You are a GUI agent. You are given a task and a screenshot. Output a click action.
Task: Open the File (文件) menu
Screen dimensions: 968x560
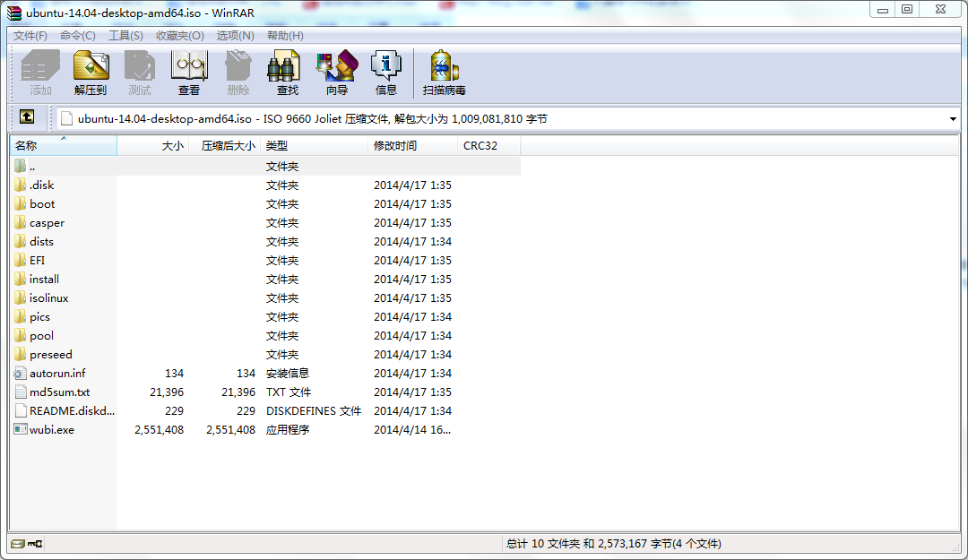point(30,36)
